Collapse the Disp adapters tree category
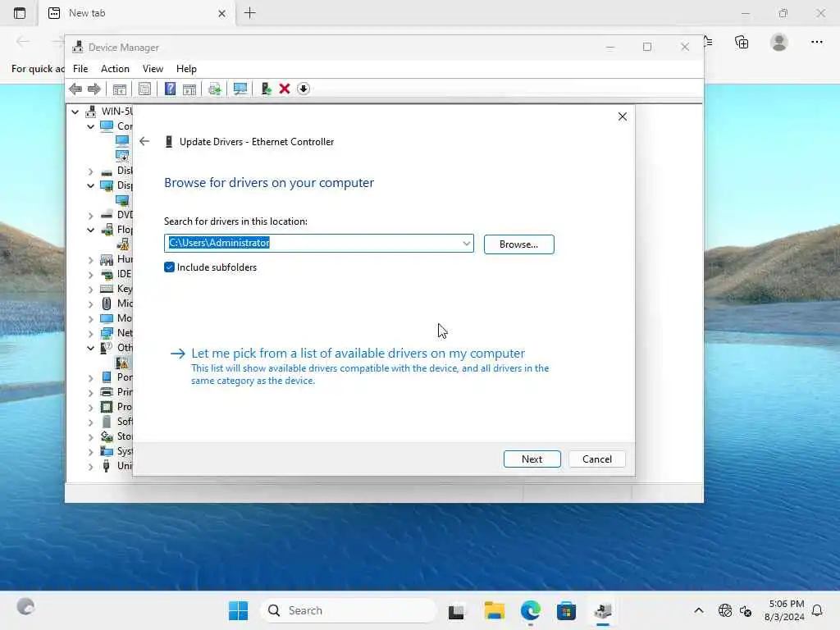Viewport: 840px width, 630px height. [90, 185]
